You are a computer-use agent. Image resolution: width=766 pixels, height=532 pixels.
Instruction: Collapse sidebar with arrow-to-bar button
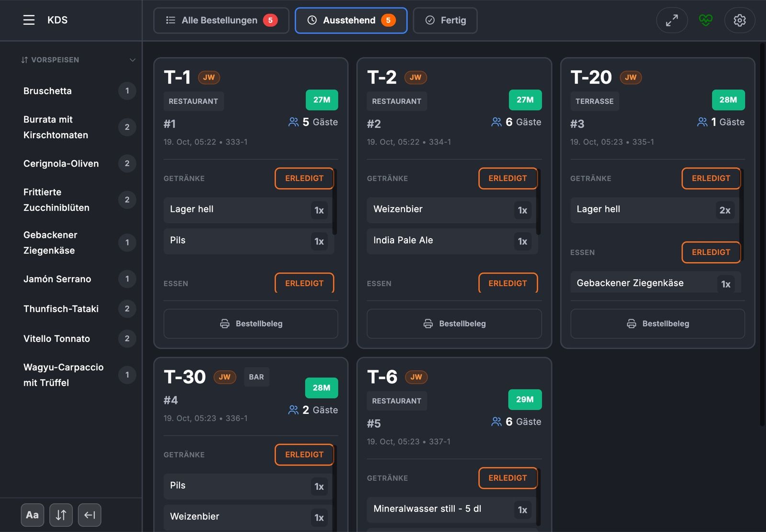point(90,515)
